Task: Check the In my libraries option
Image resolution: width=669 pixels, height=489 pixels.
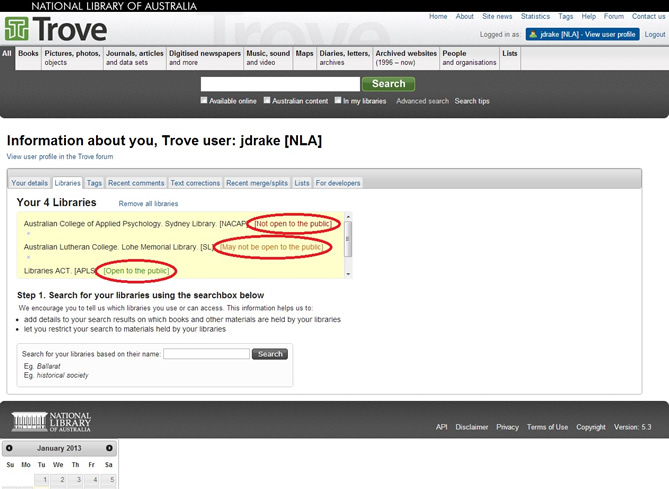Action: (x=338, y=101)
